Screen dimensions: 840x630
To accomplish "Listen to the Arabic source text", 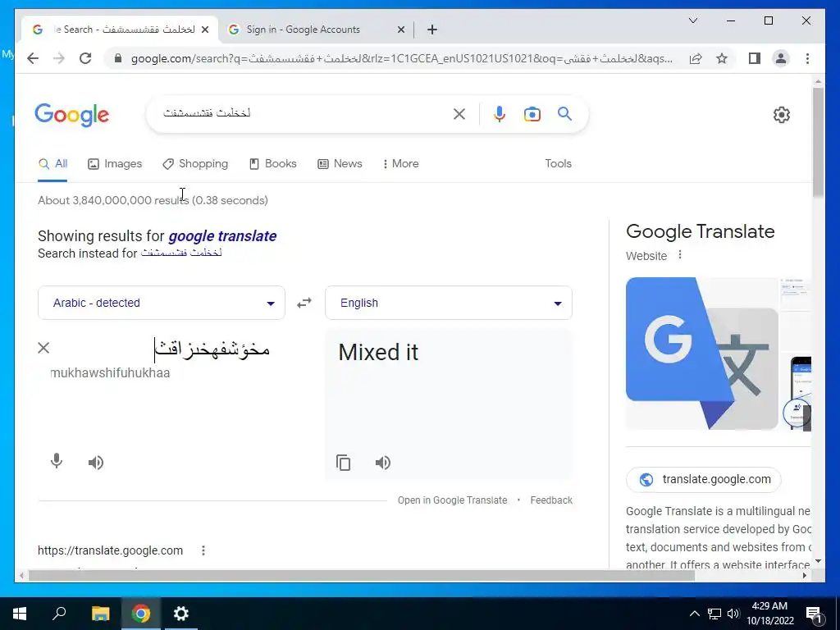I will click(x=96, y=463).
